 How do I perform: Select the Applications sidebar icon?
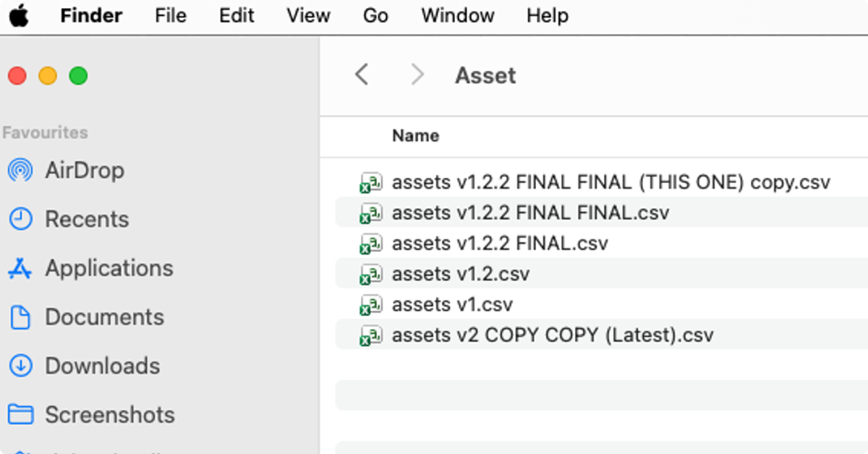[x=20, y=268]
